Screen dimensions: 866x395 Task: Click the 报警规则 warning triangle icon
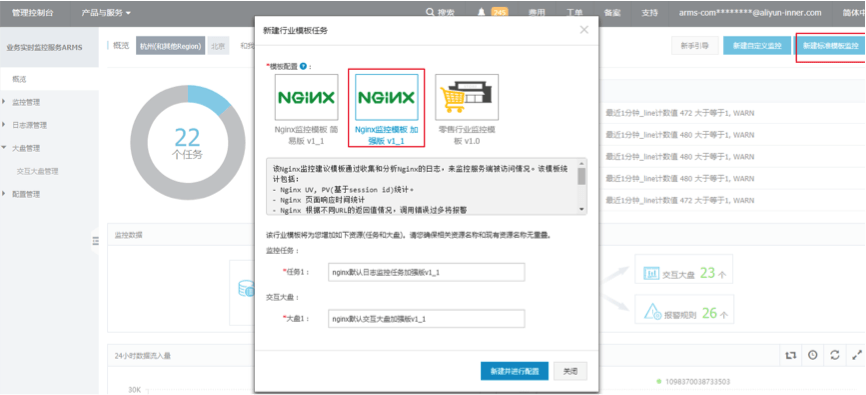(653, 313)
